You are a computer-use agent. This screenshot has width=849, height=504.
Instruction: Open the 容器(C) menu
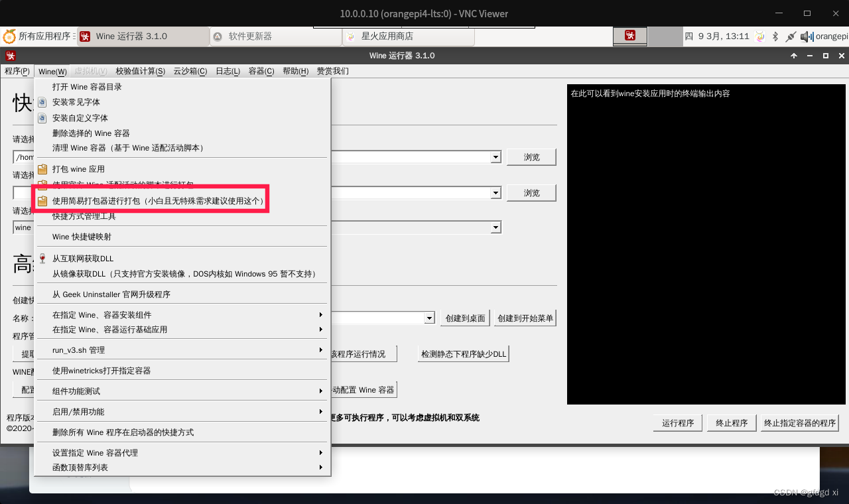pyautogui.click(x=261, y=71)
